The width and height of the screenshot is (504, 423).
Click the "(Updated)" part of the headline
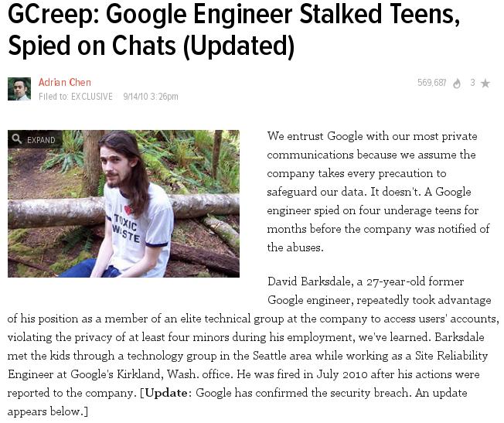[x=238, y=46]
